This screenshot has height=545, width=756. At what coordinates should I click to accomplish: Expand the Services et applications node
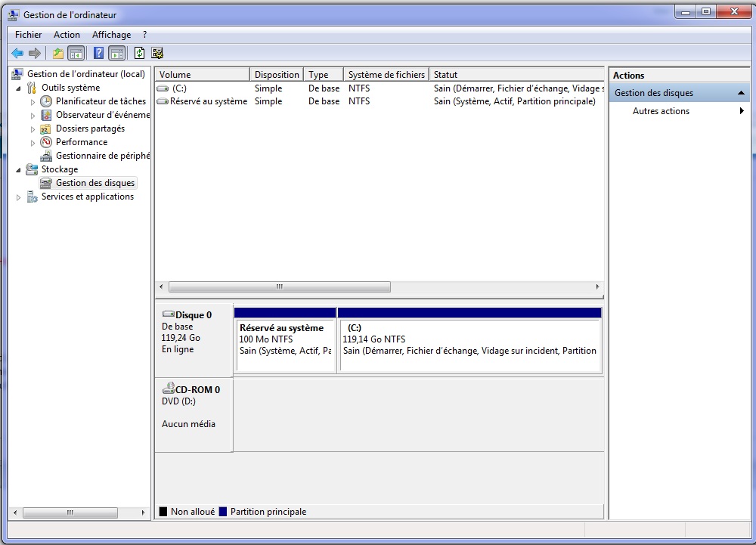pos(18,197)
